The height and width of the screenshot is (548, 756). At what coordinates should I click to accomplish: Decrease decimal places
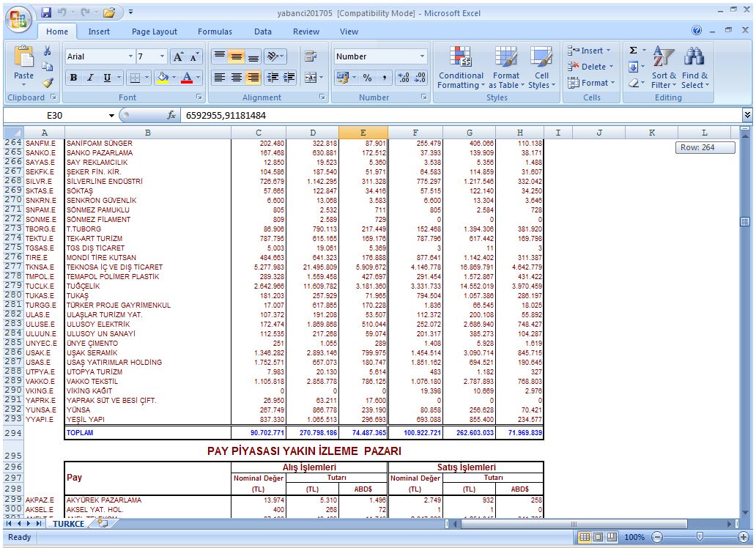pyautogui.click(x=420, y=78)
